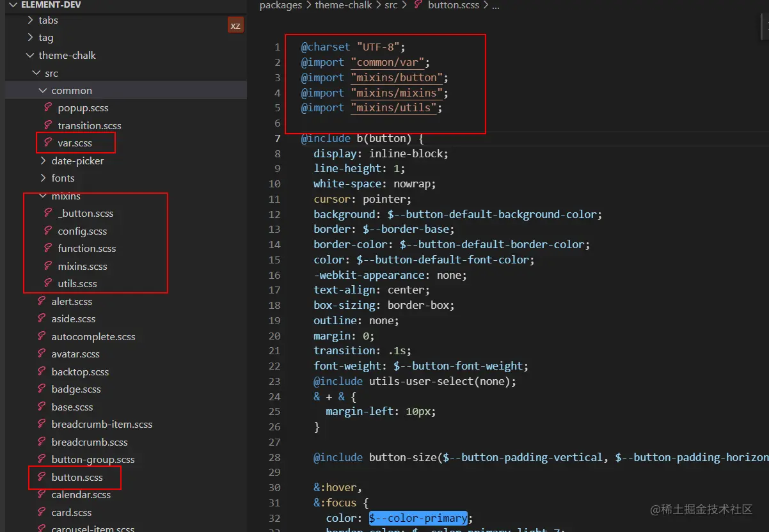Expand the fonts folder chevron
The width and height of the screenshot is (769, 532).
click(43, 178)
